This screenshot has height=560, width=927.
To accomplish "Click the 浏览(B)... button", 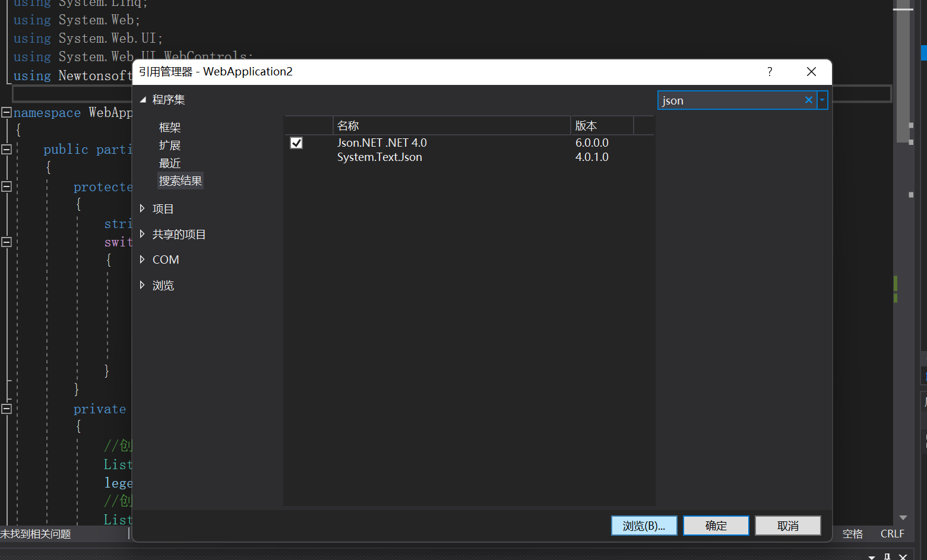I will (644, 525).
